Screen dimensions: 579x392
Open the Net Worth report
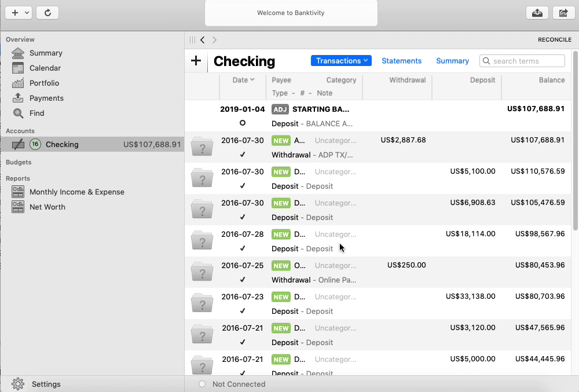click(x=47, y=207)
